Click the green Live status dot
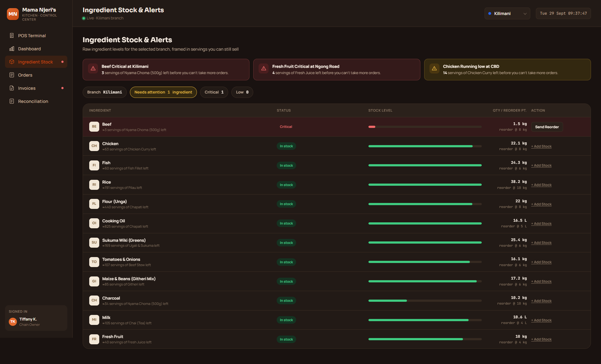Screen dimensions: 601x364 pyautogui.click(x=84, y=18)
